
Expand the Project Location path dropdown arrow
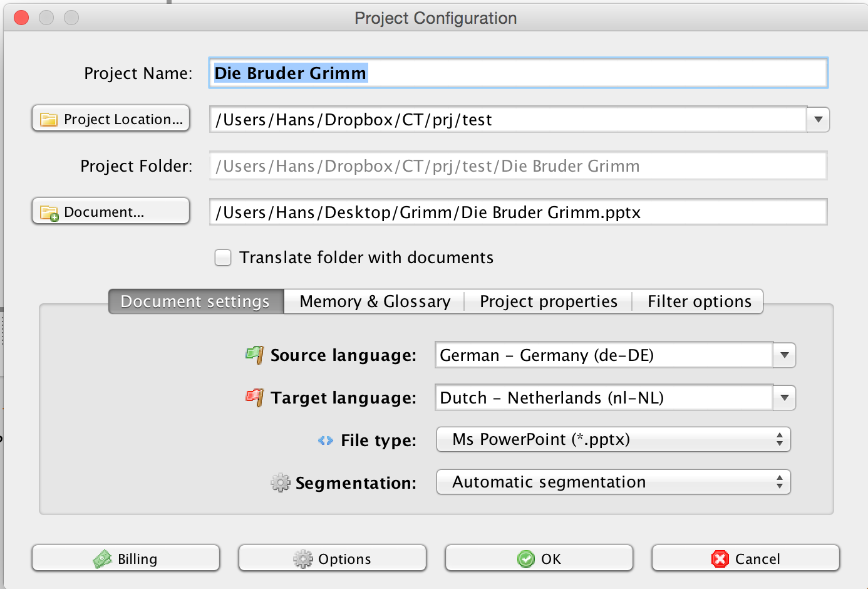[818, 120]
